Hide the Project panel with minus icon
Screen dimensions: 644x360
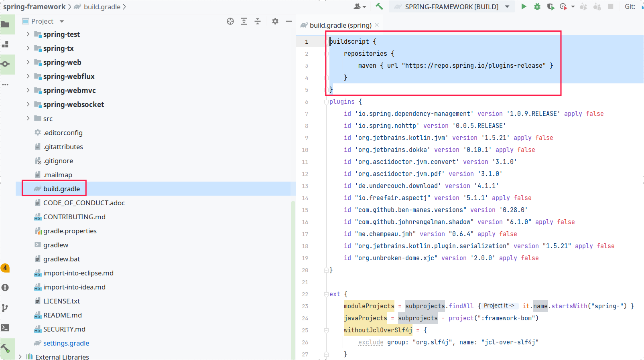point(289,21)
